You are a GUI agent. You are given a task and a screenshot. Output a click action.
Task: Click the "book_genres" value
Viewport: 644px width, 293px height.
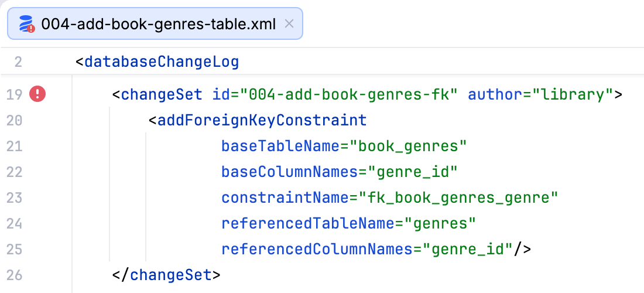pos(408,146)
